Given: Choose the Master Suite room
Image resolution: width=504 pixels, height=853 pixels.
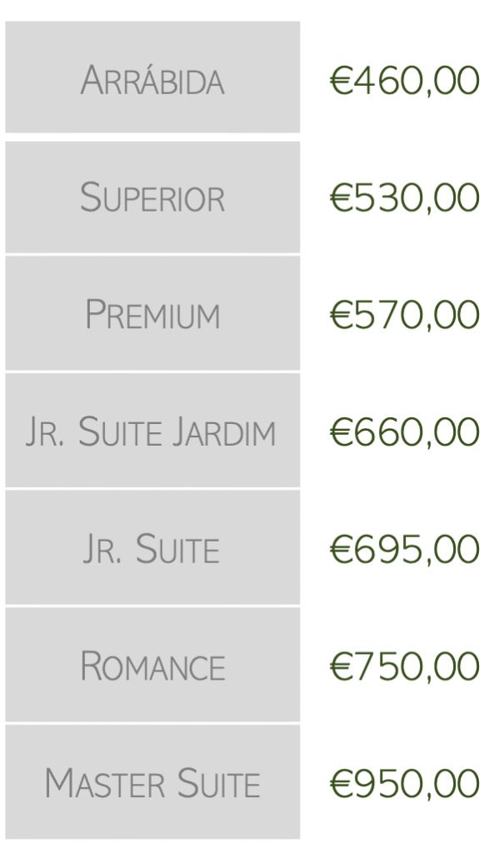Looking at the screenshot, I should pos(152,783).
